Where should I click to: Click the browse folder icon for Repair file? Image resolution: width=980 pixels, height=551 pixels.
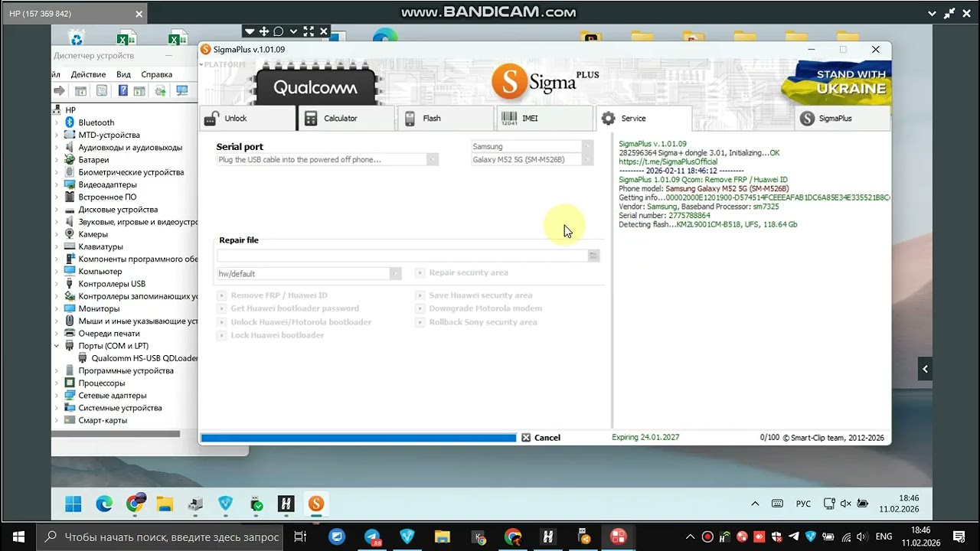click(x=593, y=256)
